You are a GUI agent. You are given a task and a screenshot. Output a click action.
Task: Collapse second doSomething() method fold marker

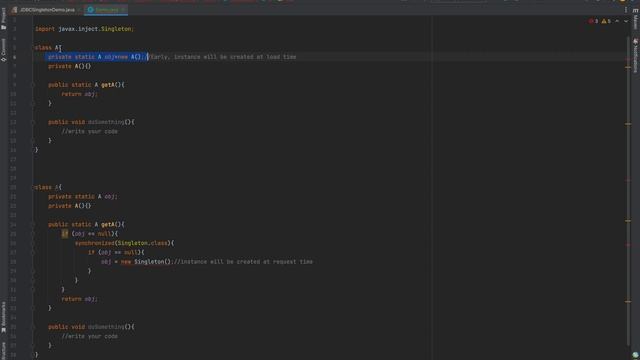[x=33, y=327]
